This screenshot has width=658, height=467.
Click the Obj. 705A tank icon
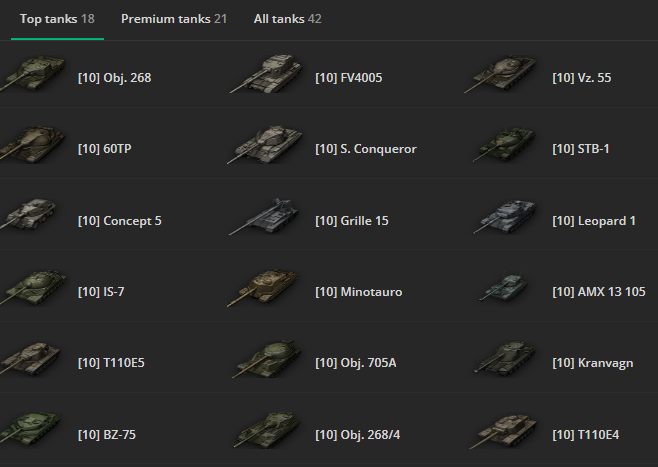point(267,359)
